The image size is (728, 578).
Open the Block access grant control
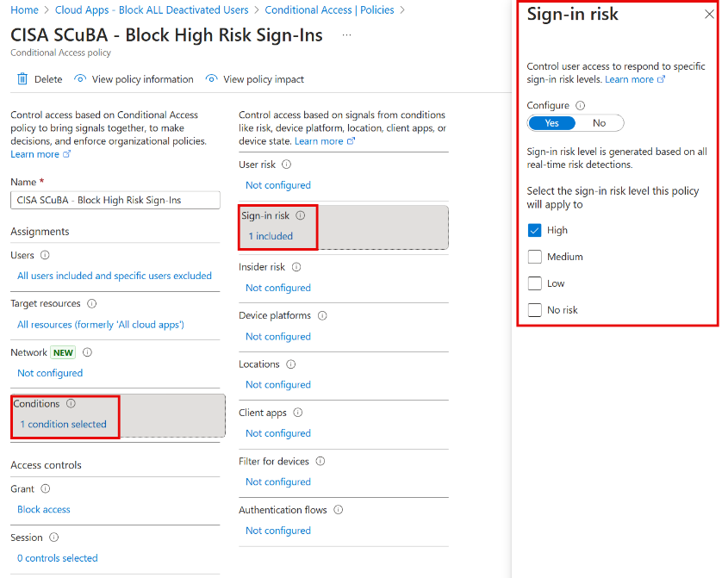43,509
